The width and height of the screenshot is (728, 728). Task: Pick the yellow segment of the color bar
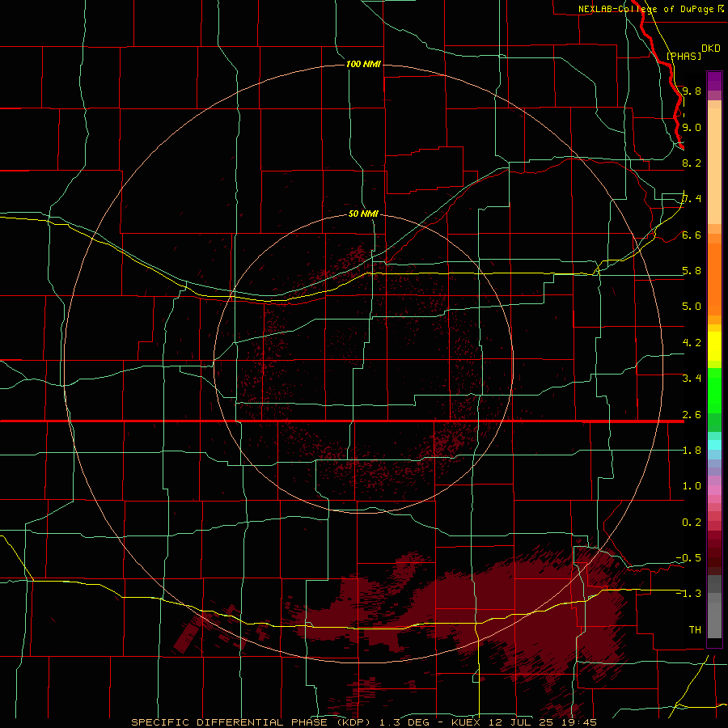coord(714,346)
